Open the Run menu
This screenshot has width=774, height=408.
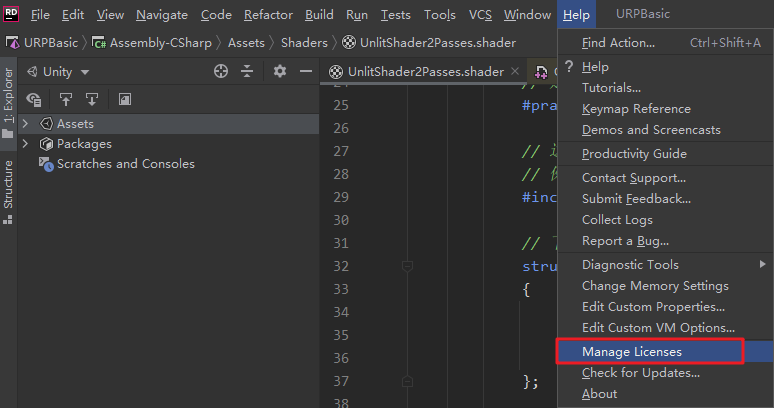coord(357,15)
